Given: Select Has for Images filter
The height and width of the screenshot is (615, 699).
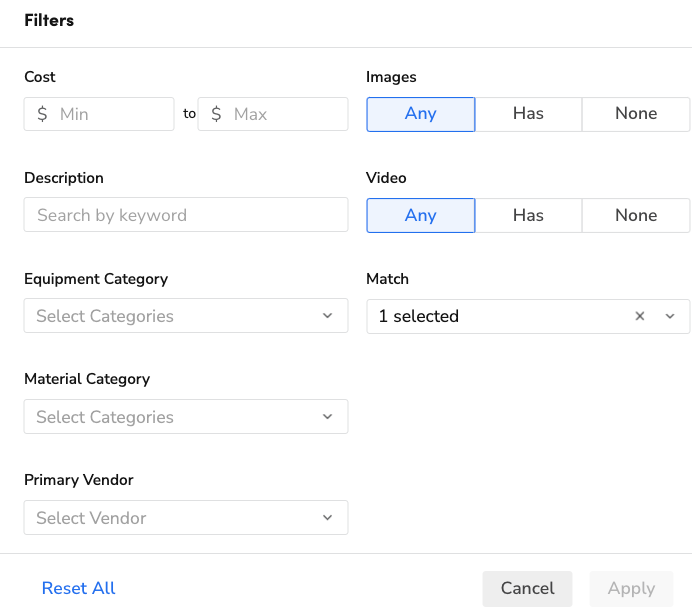Looking at the screenshot, I should (528, 114).
